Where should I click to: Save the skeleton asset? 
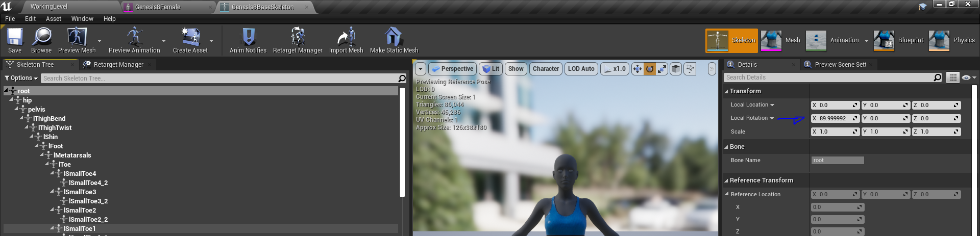click(x=15, y=40)
